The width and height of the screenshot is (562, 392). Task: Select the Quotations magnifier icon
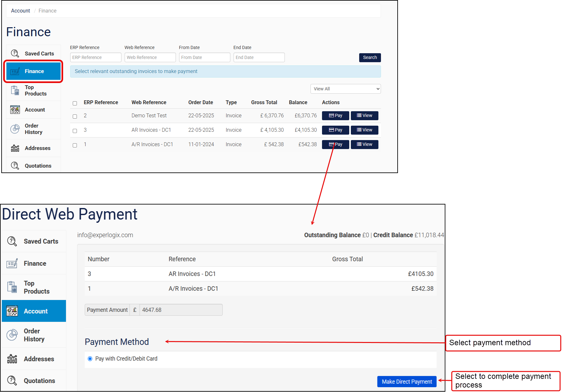(15, 165)
